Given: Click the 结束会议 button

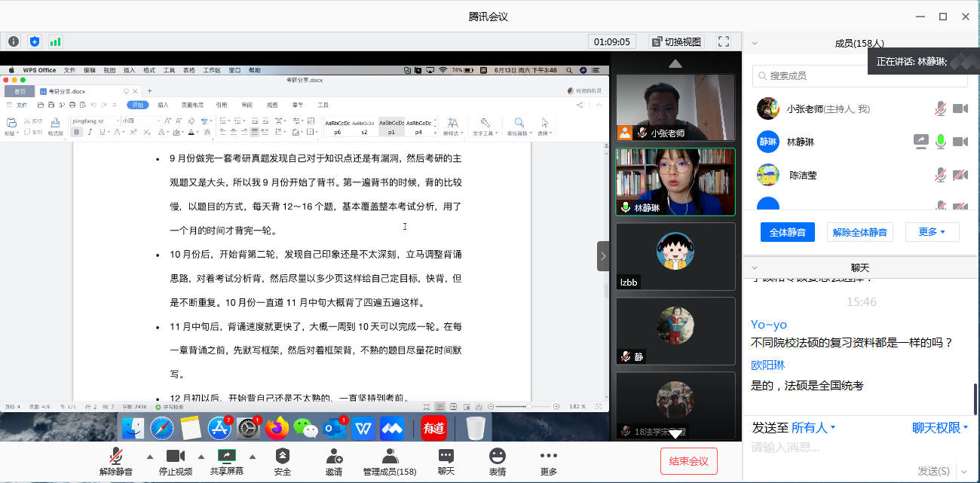Looking at the screenshot, I should 688,461.
